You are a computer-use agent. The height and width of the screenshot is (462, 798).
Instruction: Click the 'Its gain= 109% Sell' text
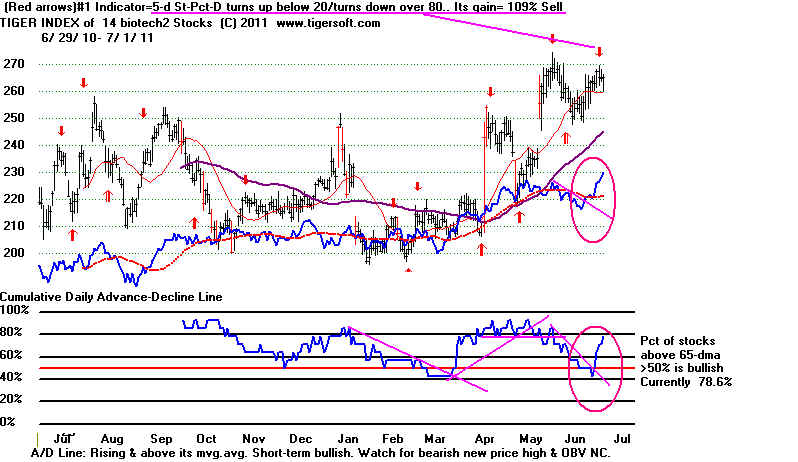click(x=509, y=7)
